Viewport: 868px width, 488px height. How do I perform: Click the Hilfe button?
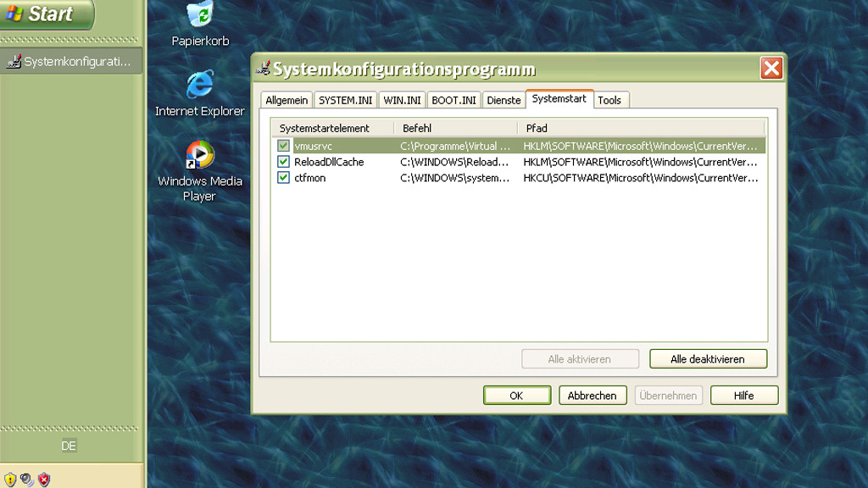point(744,396)
